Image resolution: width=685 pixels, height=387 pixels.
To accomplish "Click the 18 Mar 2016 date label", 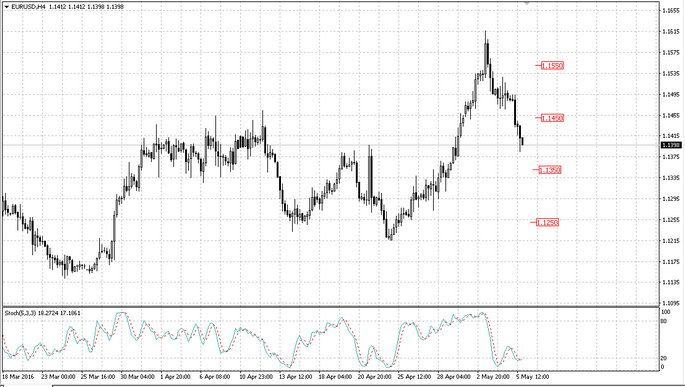I will 18,377.
